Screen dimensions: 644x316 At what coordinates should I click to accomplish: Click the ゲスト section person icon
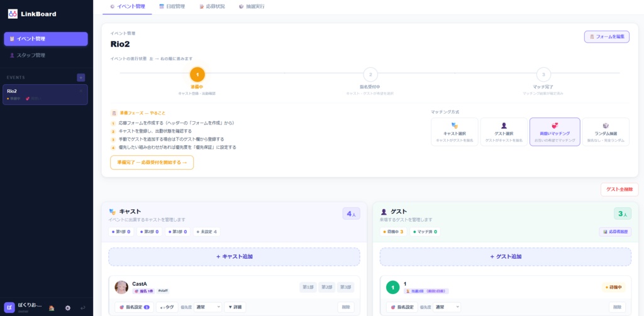tap(384, 212)
